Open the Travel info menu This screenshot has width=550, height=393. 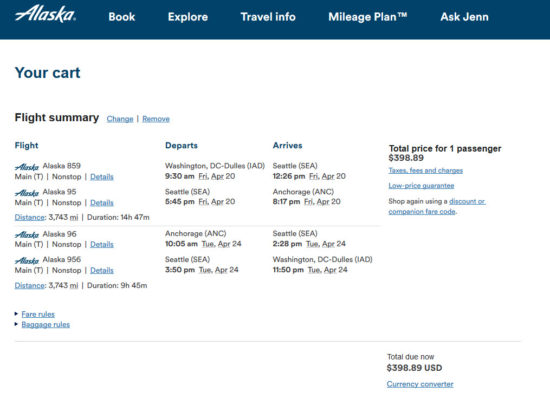(268, 17)
